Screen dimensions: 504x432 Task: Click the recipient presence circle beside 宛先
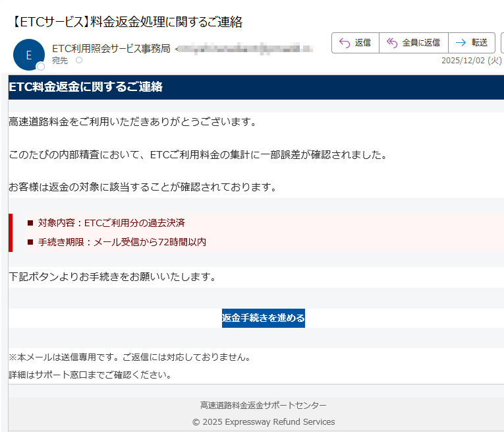pyautogui.click(x=79, y=60)
